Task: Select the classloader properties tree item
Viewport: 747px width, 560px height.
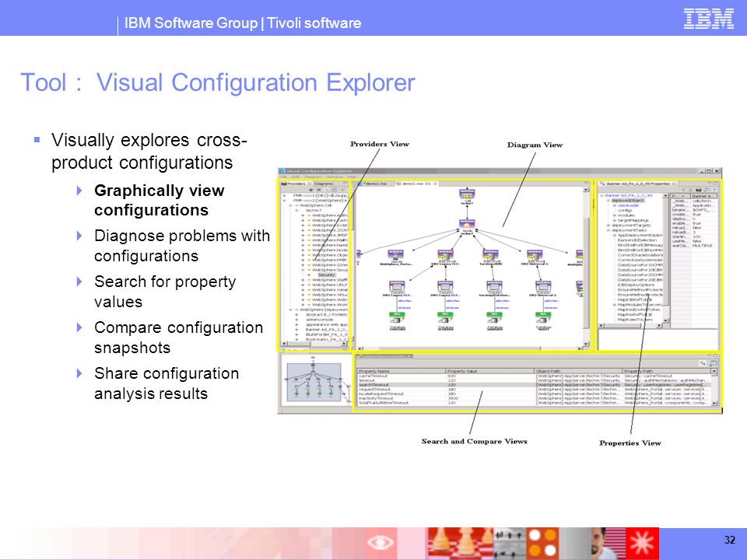Action: click(x=629, y=205)
